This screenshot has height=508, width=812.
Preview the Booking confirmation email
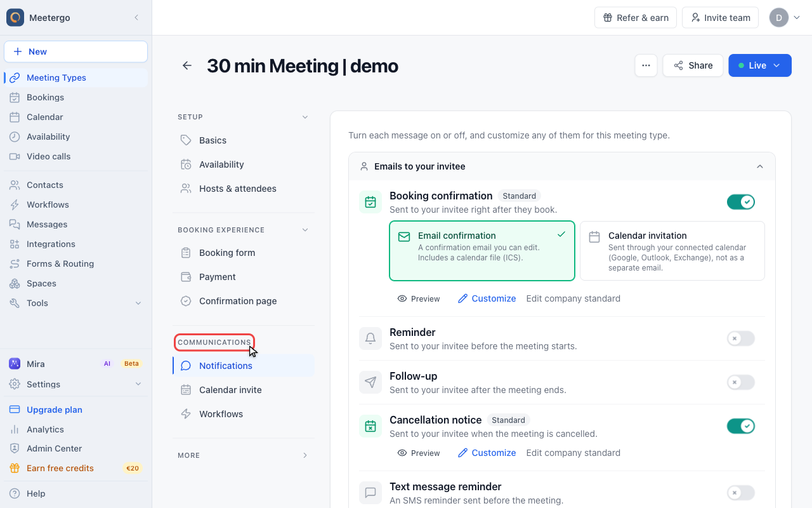pos(419,298)
